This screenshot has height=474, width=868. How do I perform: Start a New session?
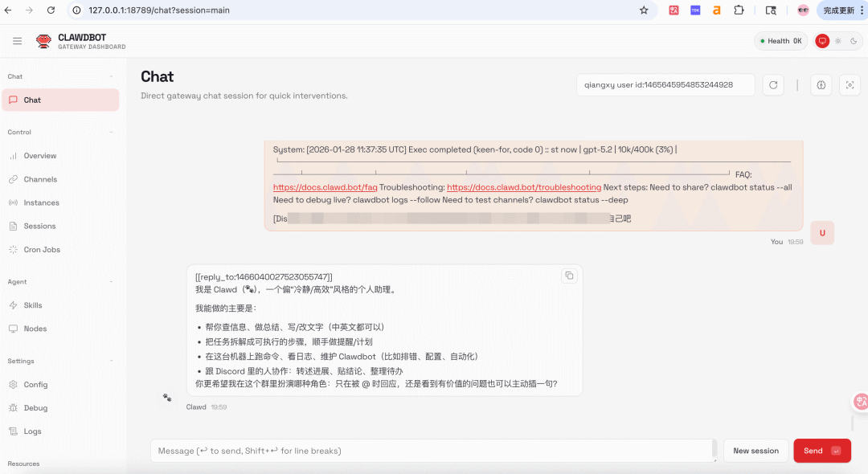(x=755, y=451)
